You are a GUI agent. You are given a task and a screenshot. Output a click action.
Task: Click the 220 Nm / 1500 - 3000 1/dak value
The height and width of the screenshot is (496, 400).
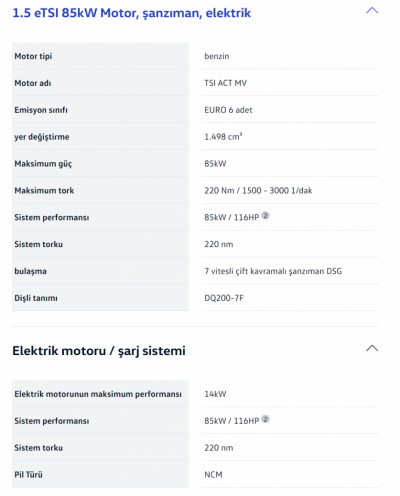(258, 191)
